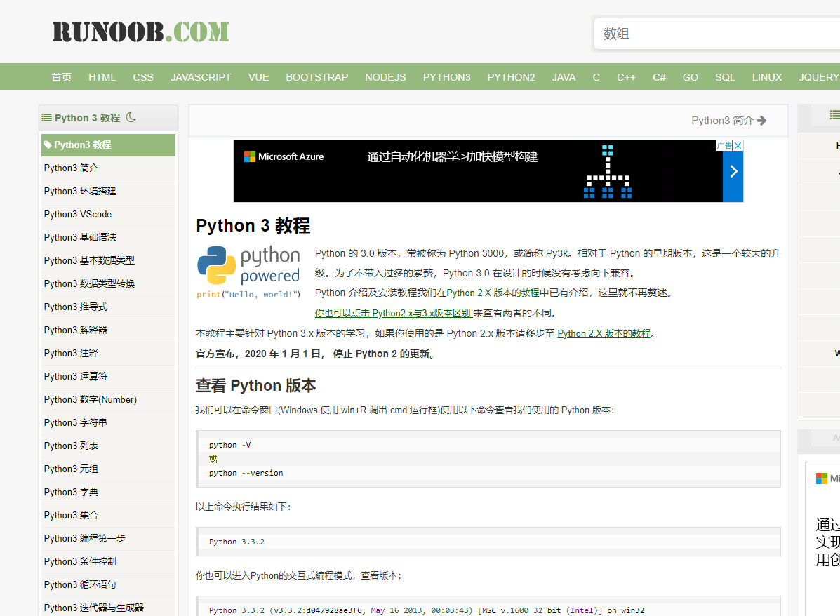Open PYTHON3 in the navigation bar
Viewport: 840px width, 616px height.
(447, 77)
